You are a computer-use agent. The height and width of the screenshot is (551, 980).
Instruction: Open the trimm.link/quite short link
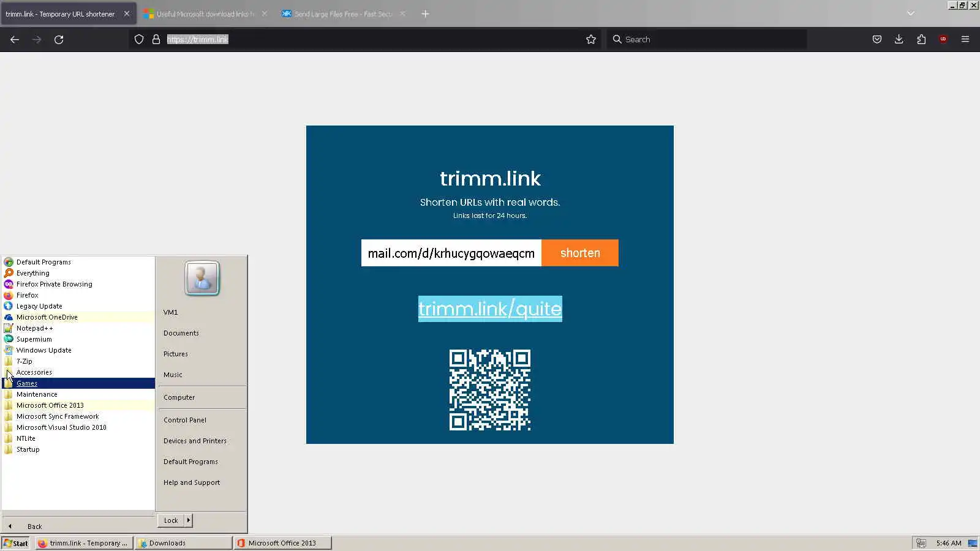click(x=490, y=309)
